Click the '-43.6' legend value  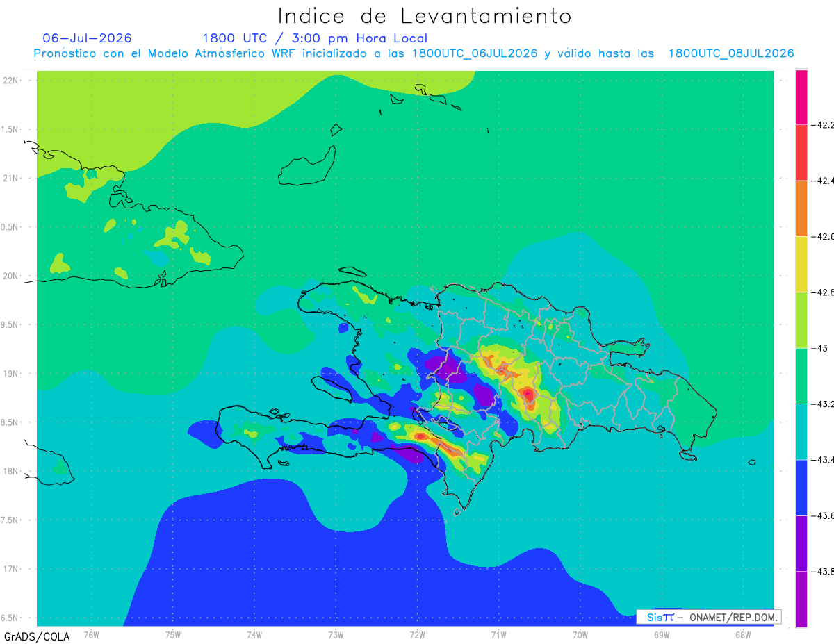coord(822,515)
